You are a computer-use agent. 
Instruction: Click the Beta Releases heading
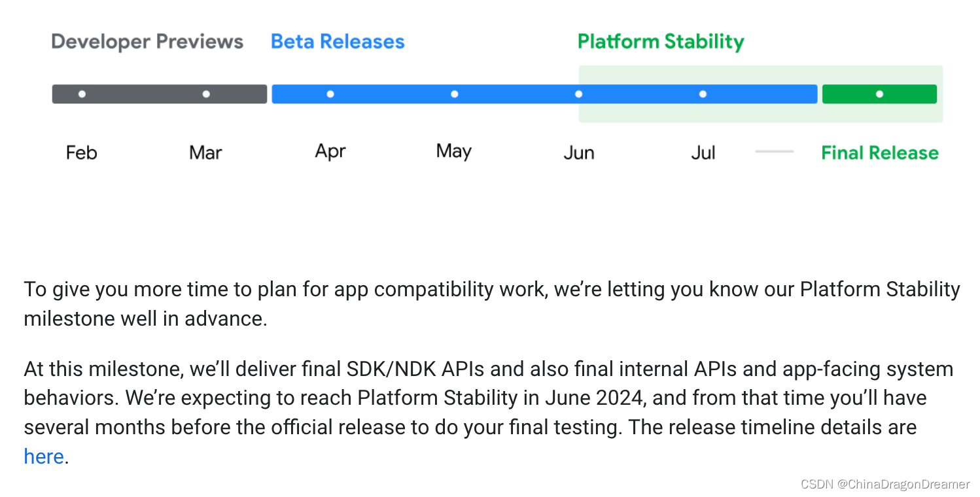[338, 42]
